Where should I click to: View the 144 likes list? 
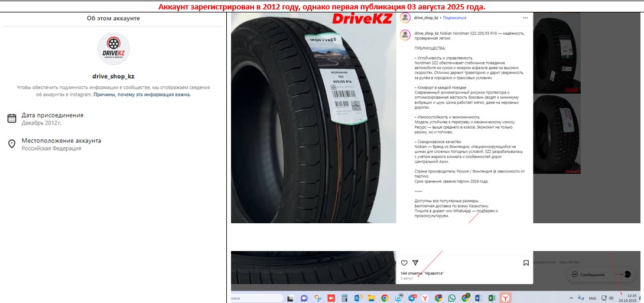coord(422,273)
